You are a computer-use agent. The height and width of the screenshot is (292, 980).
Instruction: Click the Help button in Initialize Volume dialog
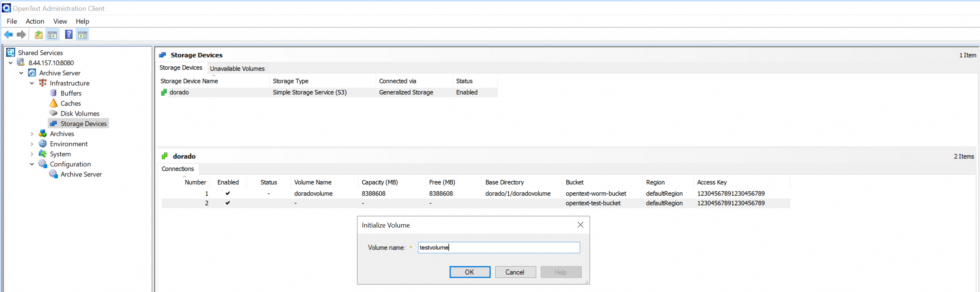point(561,272)
